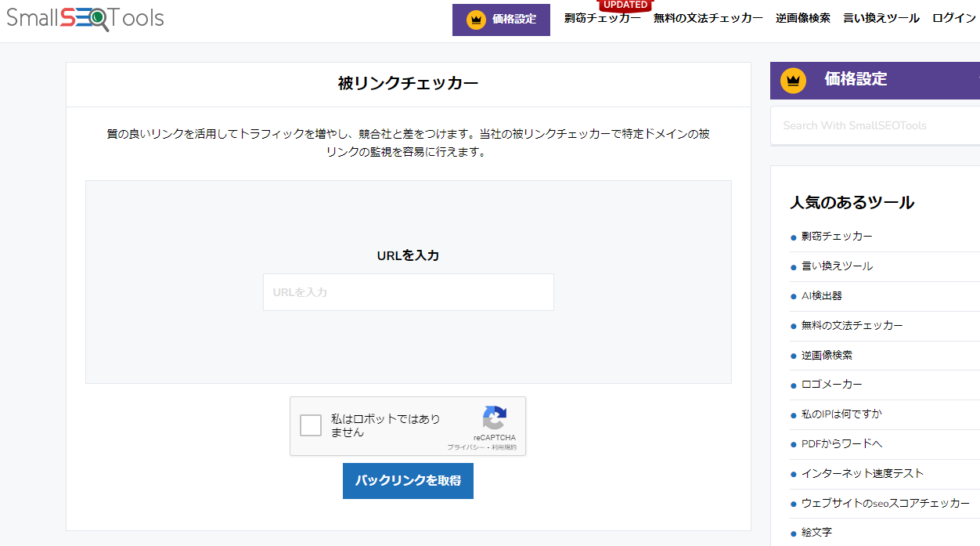980x546 pixels.
Task: Click the ログイン link
Action: [x=953, y=18]
